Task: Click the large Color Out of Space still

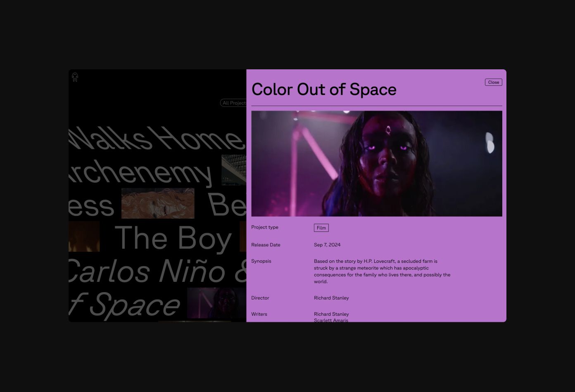Action: [x=377, y=163]
